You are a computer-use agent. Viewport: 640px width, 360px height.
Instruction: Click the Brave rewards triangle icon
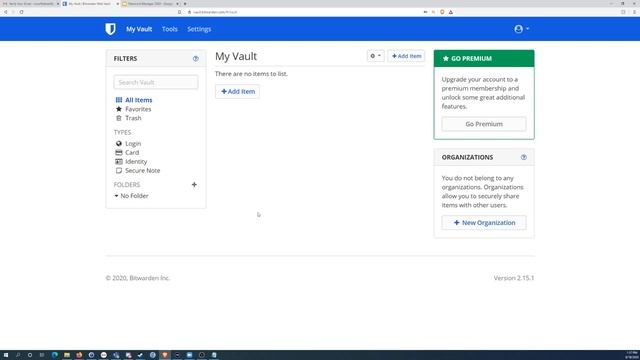coord(451,12)
